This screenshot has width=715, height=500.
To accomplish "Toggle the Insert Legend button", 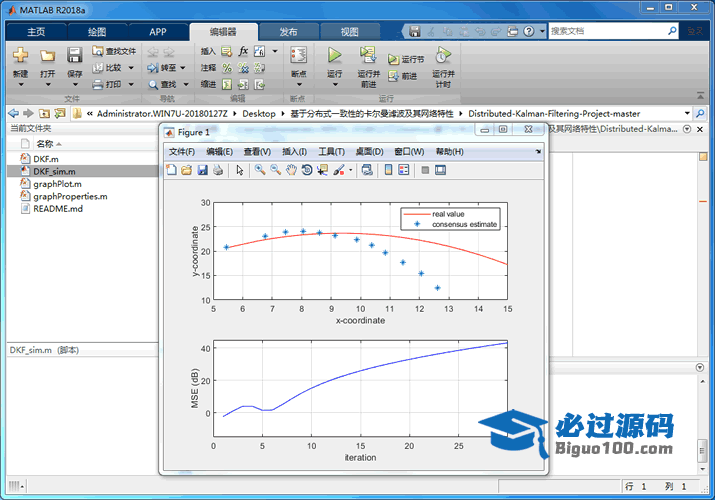I will click(404, 170).
